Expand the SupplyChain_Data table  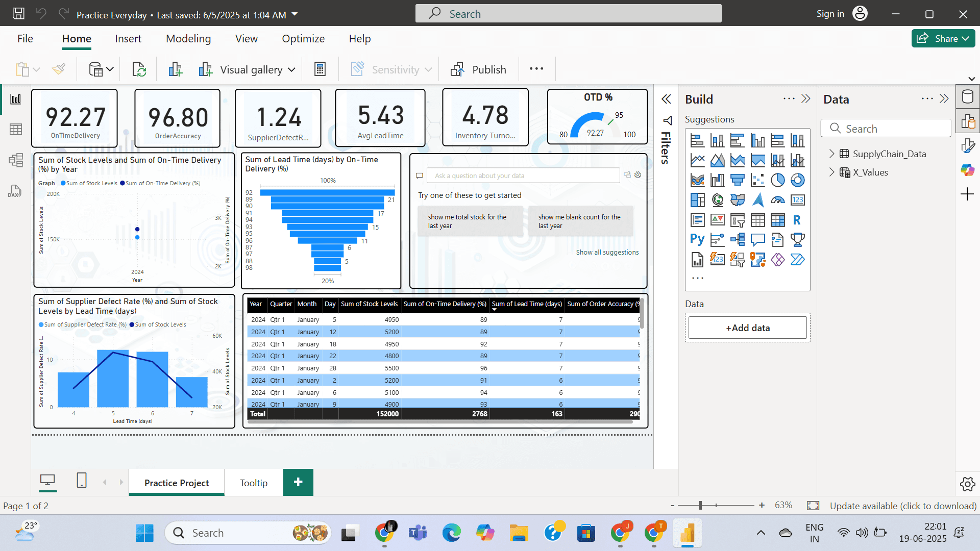831,154
